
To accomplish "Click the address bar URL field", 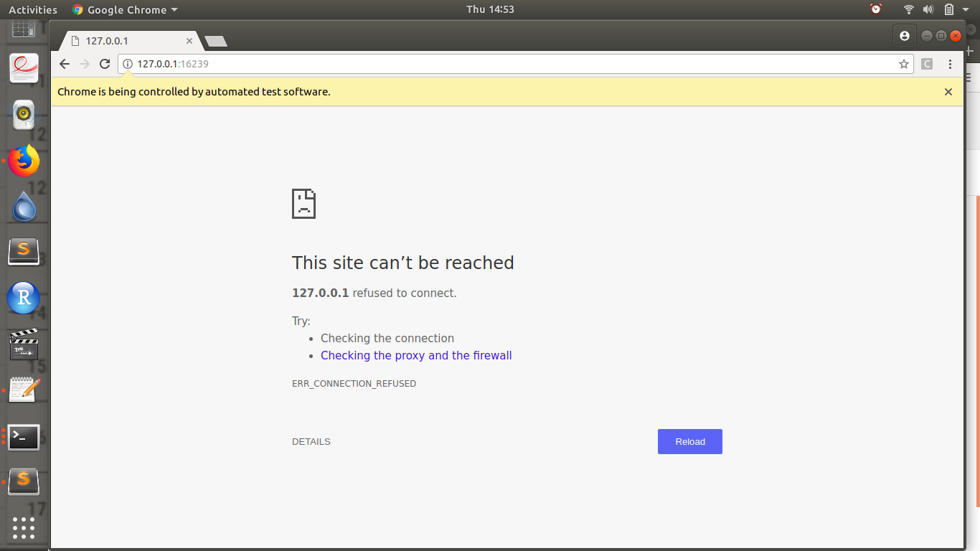I will tap(502, 64).
